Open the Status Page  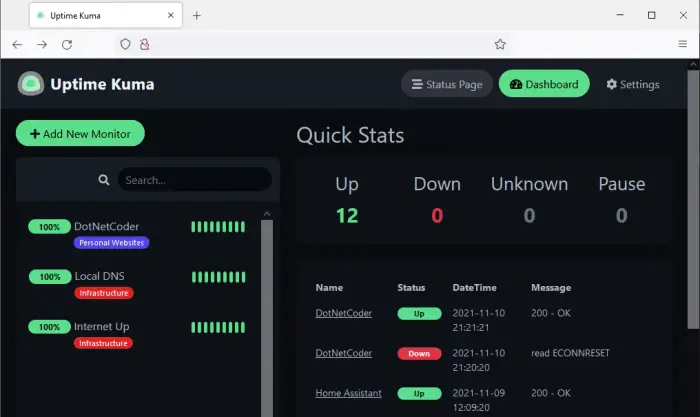pyautogui.click(x=447, y=84)
